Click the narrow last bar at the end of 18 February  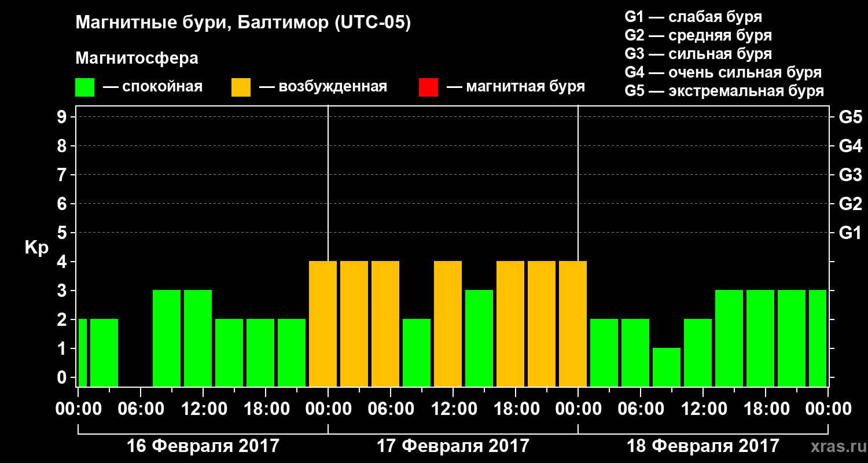click(818, 338)
